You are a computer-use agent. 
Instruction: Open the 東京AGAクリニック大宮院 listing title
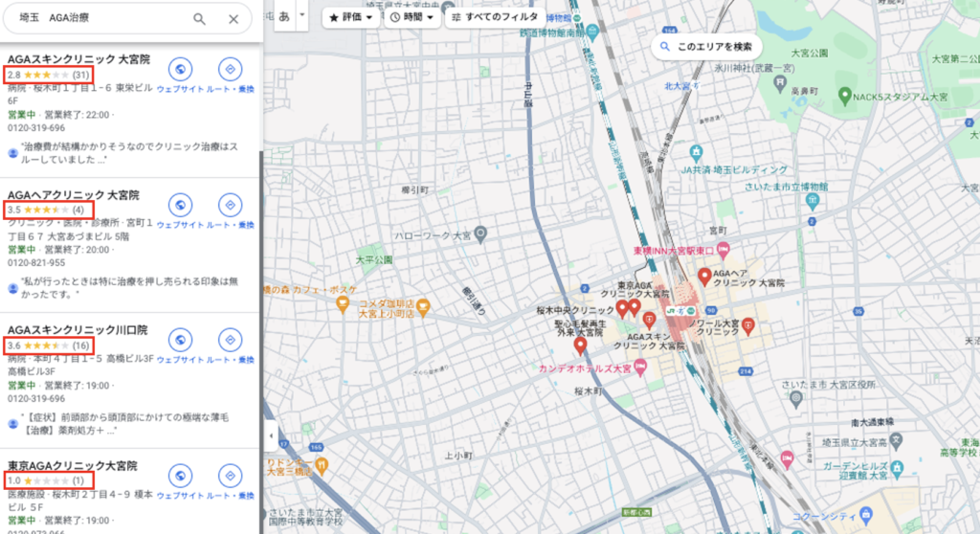[x=72, y=466]
